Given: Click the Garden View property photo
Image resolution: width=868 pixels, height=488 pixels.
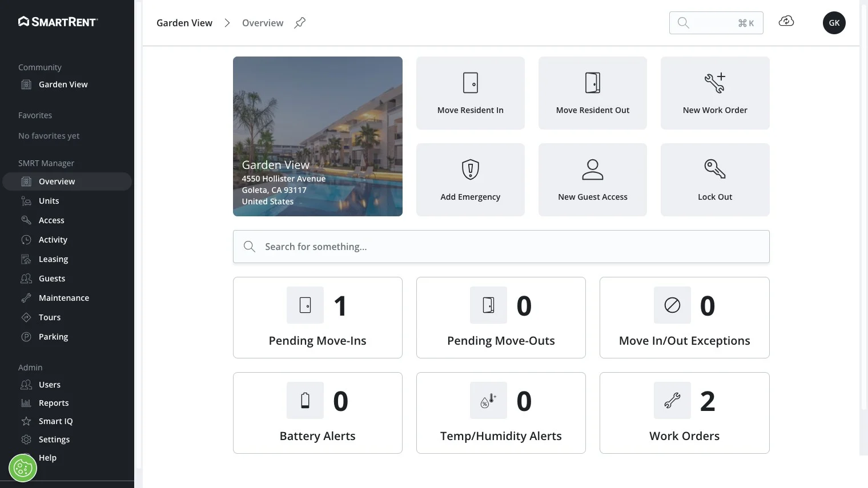Looking at the screenshot, I should coord(318,136).
